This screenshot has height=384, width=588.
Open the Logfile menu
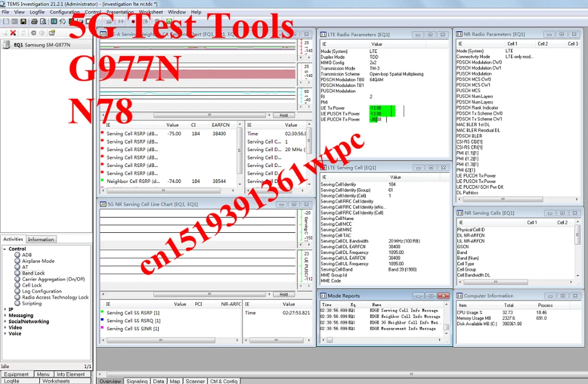point(37,12)
